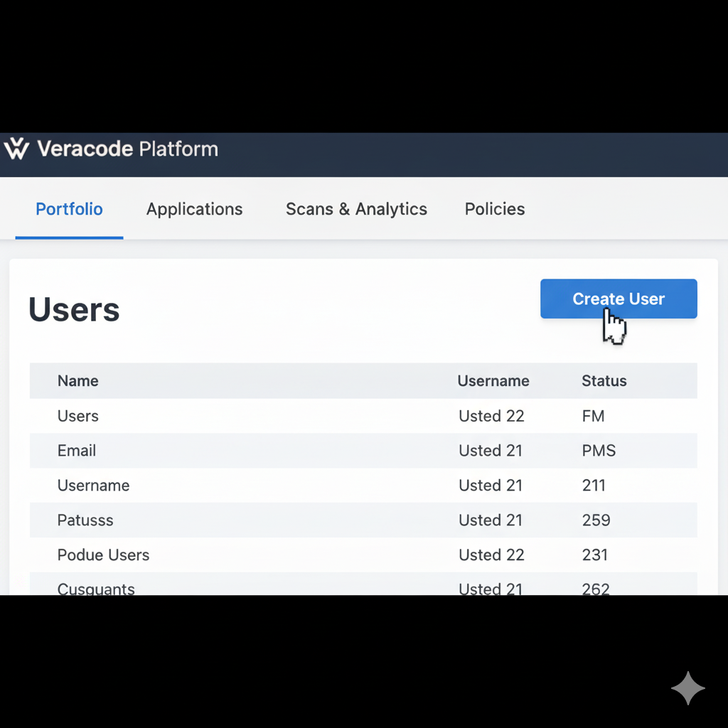Sort by the Username column header

click(x=493, y=381)
